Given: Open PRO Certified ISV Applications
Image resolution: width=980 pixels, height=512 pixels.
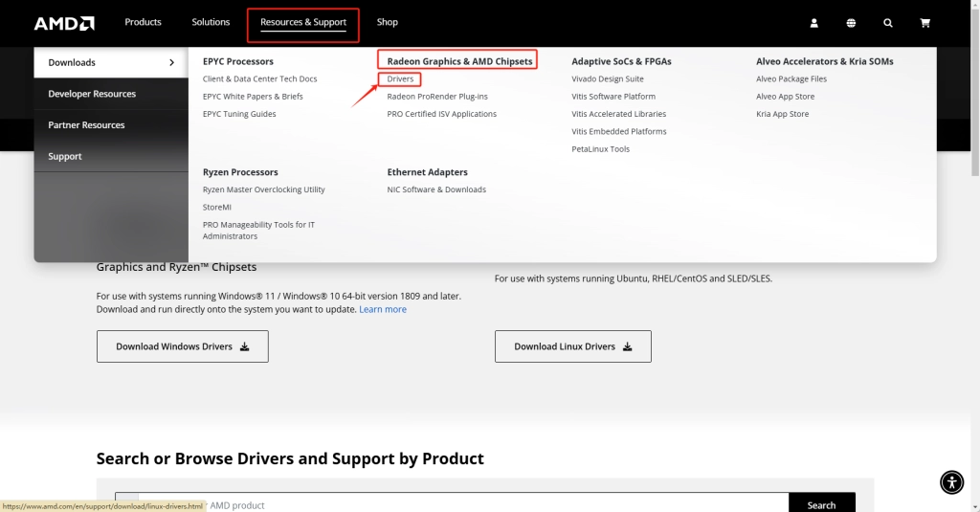Looking at the screenshot, I should point(441,114).
